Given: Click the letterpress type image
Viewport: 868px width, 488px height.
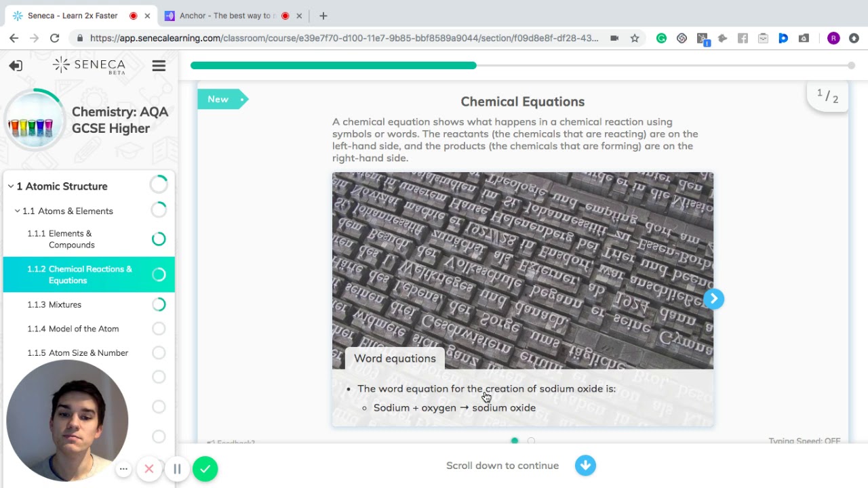Looking at the screenshot, I should (522, 271).
